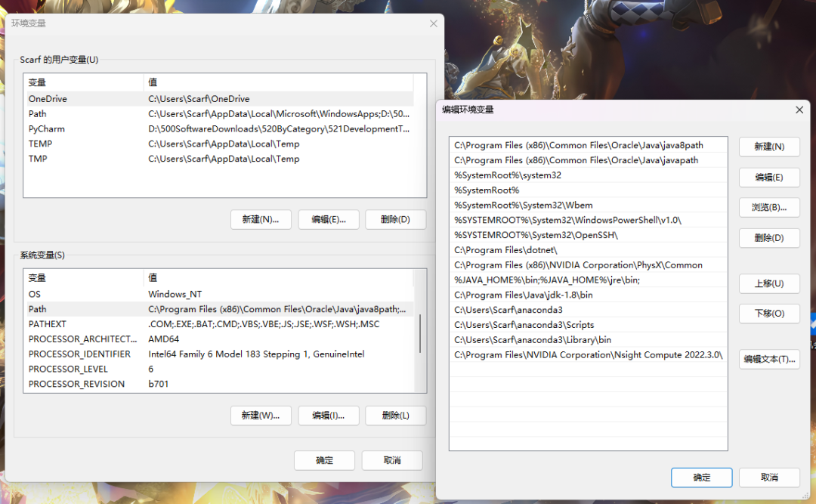Click 编辑(I)... under system variables
The height and width of the screenshot is (504, 816).
pyautogui.click(x=328, y=416)
